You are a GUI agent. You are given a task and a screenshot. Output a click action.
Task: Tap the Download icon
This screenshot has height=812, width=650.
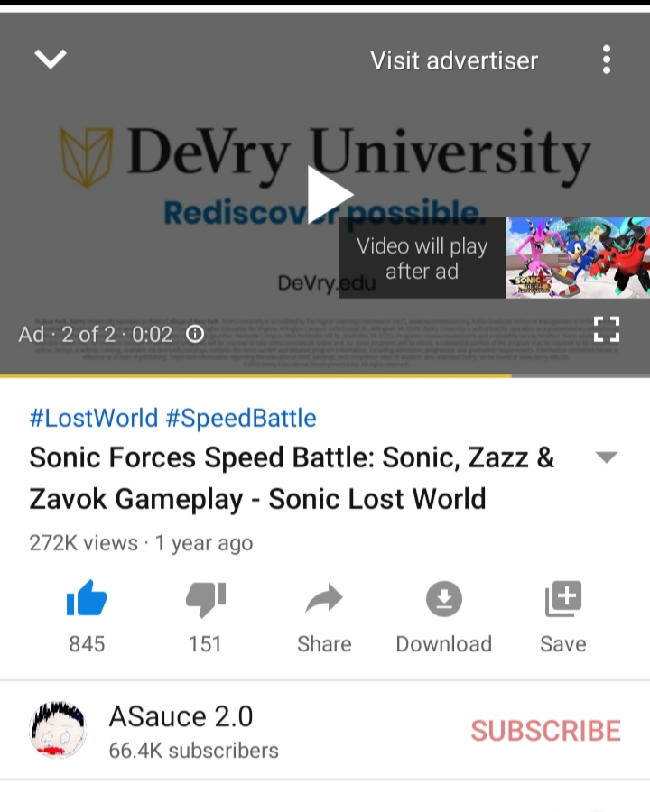(x=443, y=599)
